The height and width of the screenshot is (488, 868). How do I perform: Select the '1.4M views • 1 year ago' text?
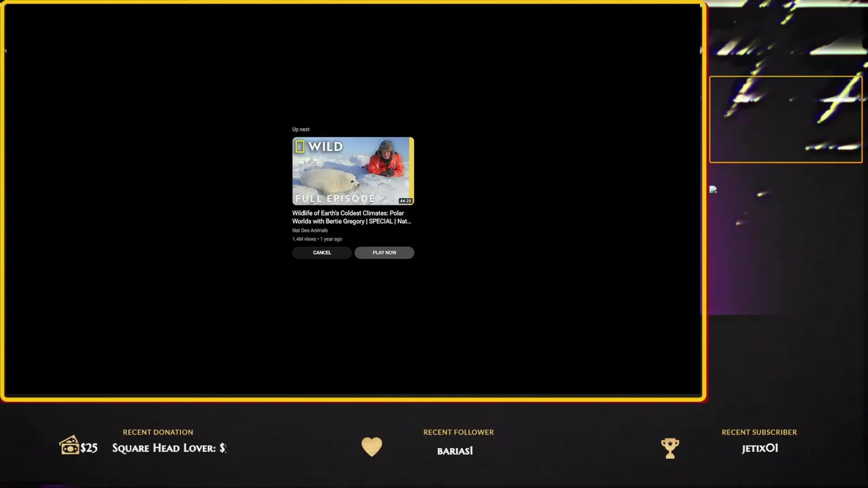coord(317,239)
